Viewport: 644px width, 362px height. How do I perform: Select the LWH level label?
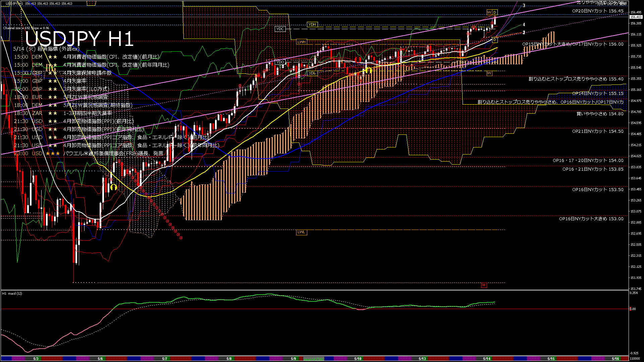[x=301, y=42]
